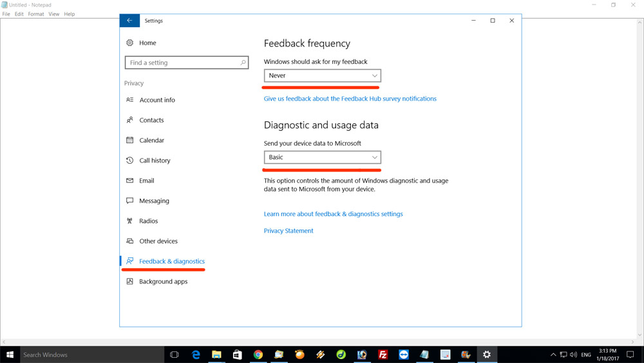Screen dimensions: 644x363
Task: Click the Notepad scroll-down arrow
Action: point(639,335)
